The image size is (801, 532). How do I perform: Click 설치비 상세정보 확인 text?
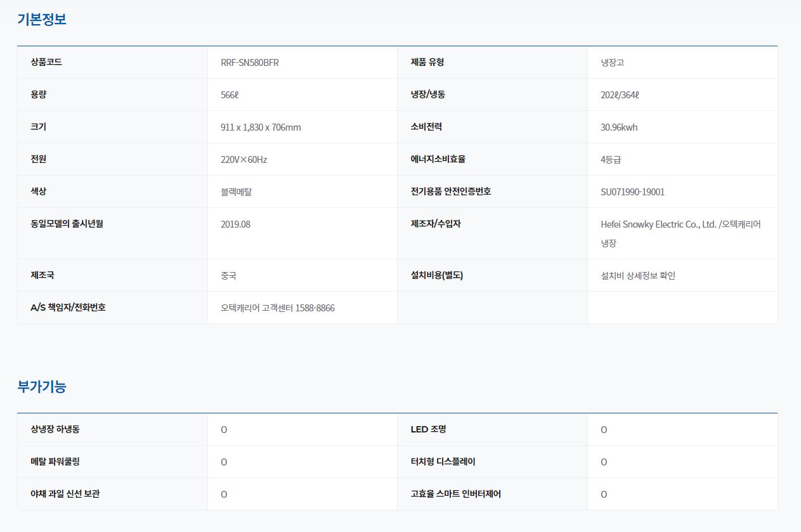pyautogui.click(x=638, y=276)
